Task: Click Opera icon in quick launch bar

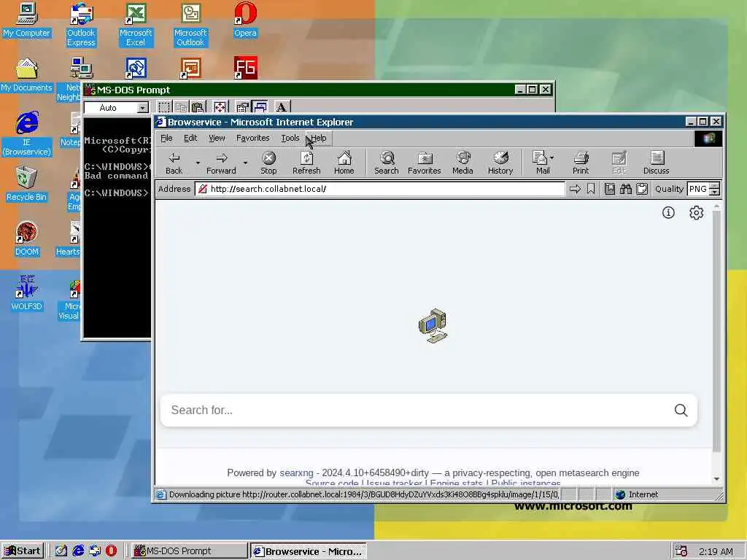Action: [111, 551]
